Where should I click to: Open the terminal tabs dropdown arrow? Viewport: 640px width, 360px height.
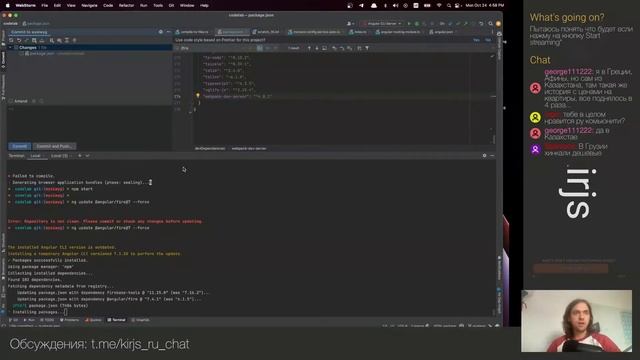(87, 156)
